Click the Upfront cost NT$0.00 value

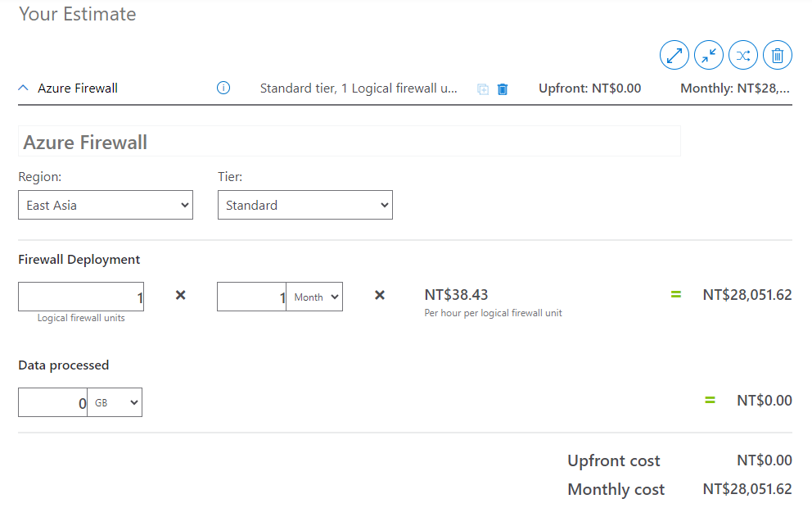tap(765, 460)
